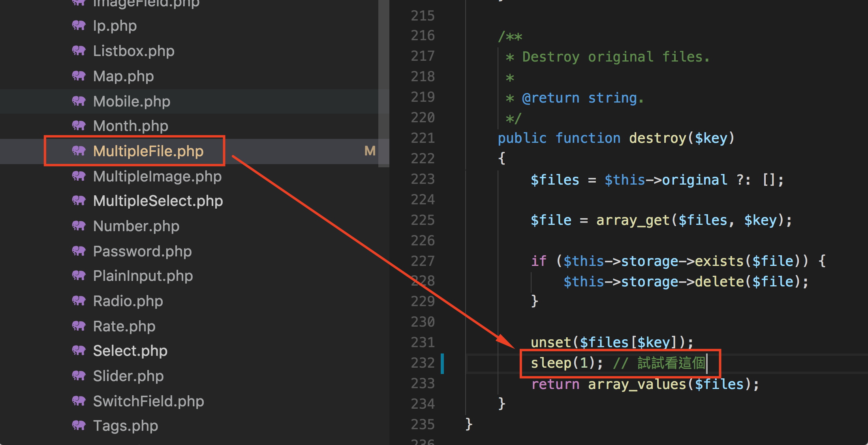Click the blue change marker beside line 232
The image size is (868, 445).
point(443,363)
